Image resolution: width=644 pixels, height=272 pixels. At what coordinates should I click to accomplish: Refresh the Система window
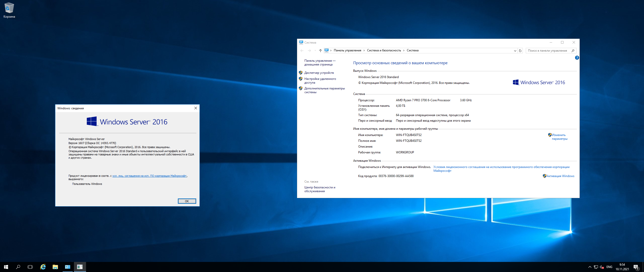coord(520,51)
